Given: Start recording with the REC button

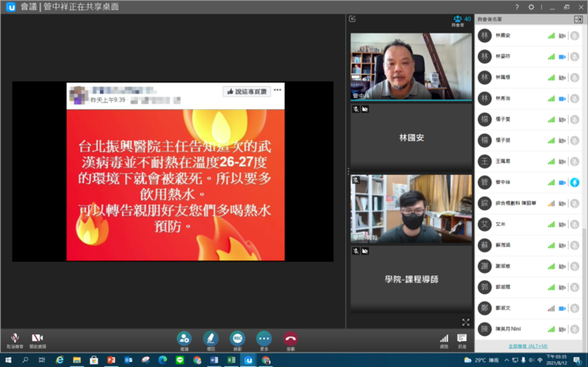Looking at the screenshot, I should coord(238,340).
